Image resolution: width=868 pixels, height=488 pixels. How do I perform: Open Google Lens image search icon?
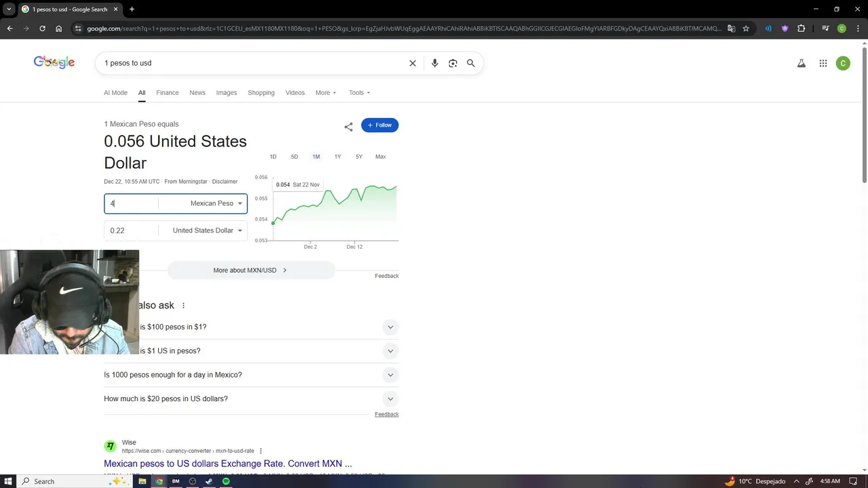453,63
